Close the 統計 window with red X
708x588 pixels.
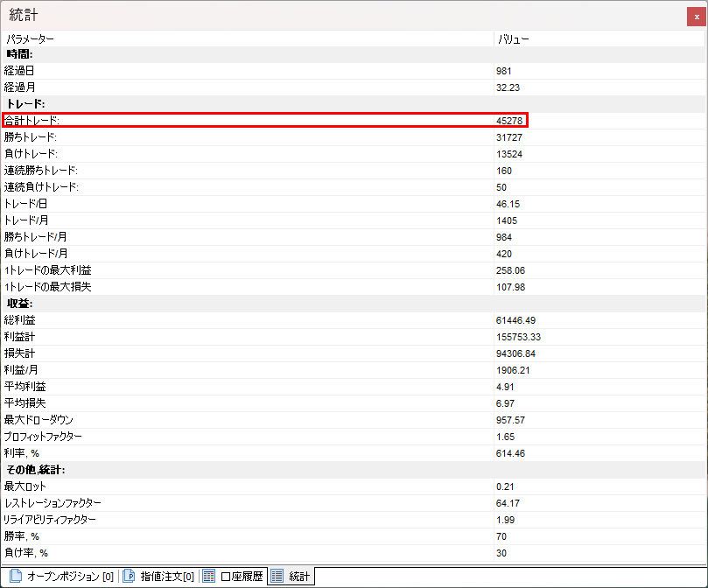697,17
